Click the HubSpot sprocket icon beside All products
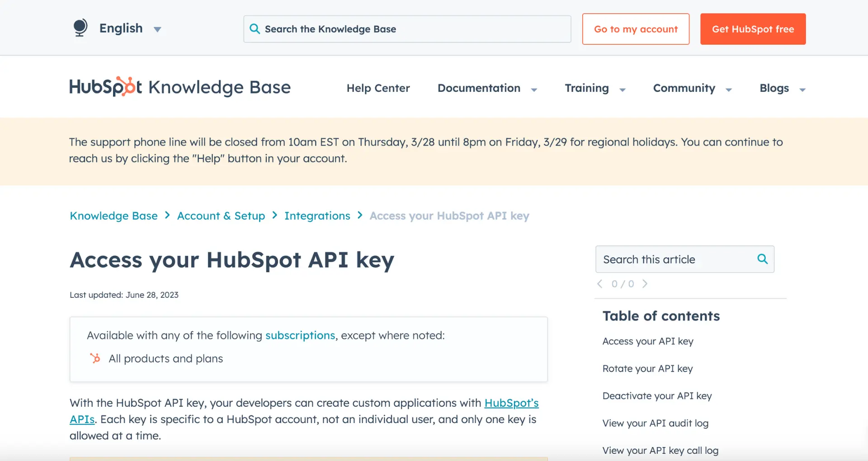This screenshot has width=868, height=461. click(x=95, y=358)
